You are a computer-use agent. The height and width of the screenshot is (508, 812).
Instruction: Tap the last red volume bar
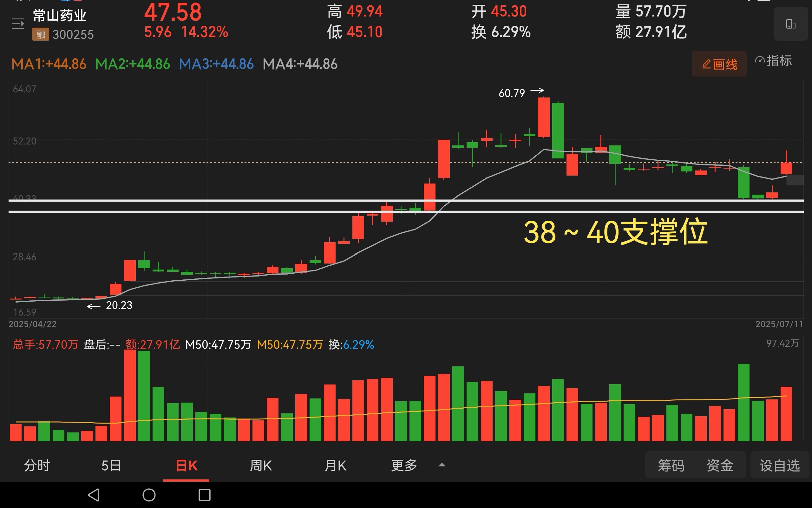pos(786,414)
